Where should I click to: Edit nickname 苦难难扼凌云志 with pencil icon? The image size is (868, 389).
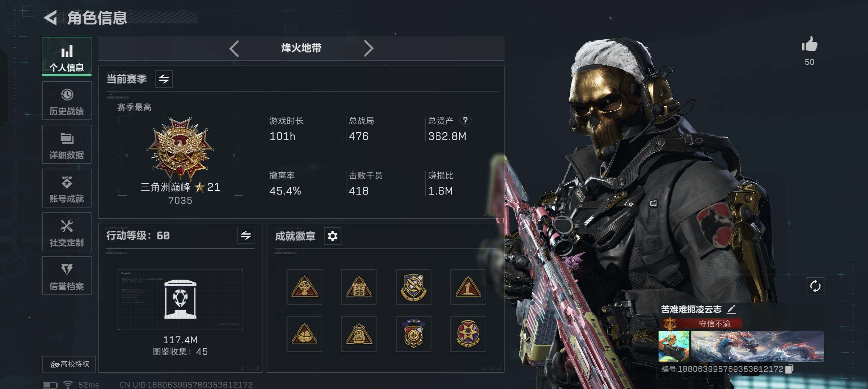point(731,309)
